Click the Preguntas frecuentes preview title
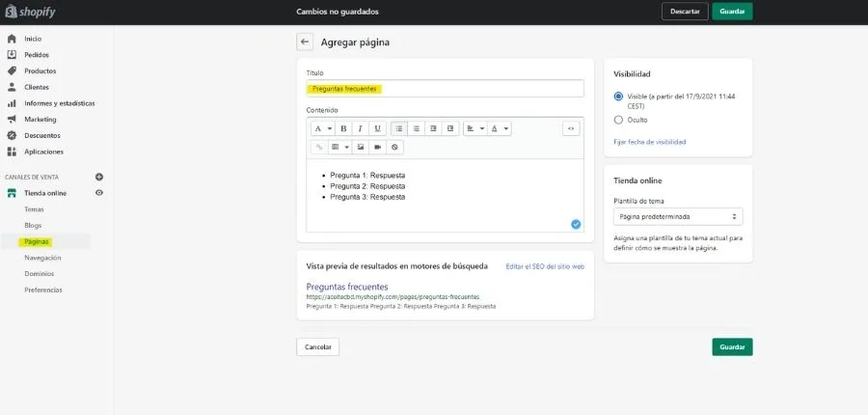The width and height of the screenshot is (868, 415). (347, 287)
